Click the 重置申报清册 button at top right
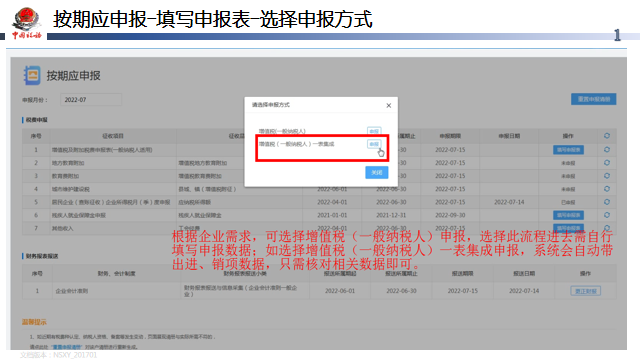 tap(593, 99)
